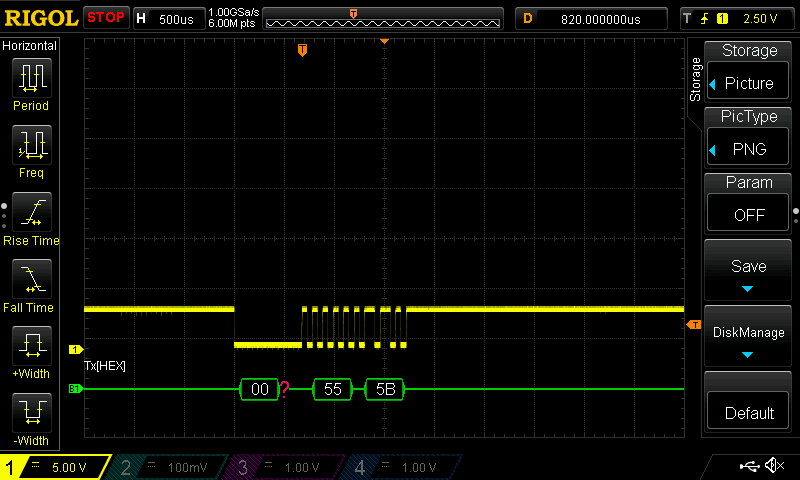Select the Rise Time measurement icon
The height and width of the screenshot is (480, 800).
pyautogui.click(x=32, y=212)
